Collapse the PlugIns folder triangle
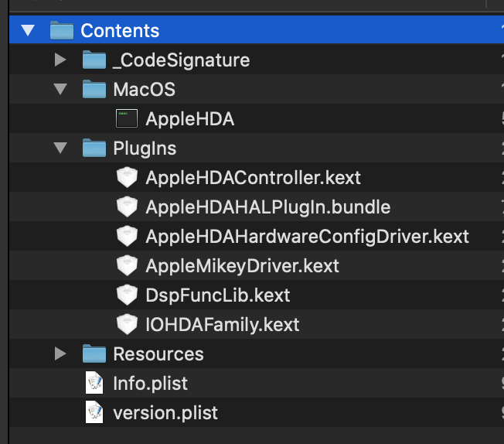 61,149
